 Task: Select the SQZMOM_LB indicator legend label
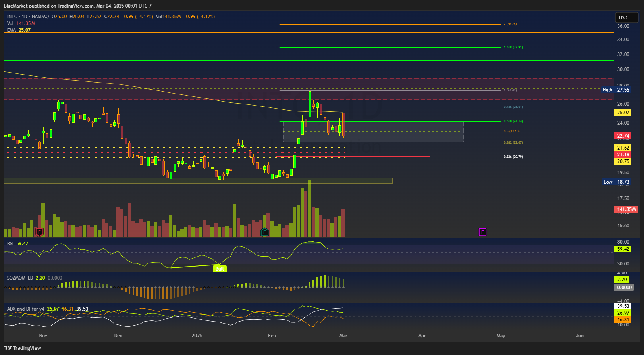click(20, 278)
